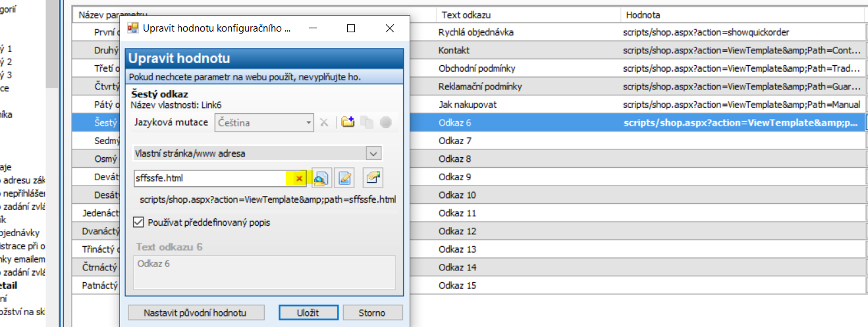The height and width of the screenshot is (327, 868).
Task: Clear the page filename with red X
Action: tap(299, 178)
